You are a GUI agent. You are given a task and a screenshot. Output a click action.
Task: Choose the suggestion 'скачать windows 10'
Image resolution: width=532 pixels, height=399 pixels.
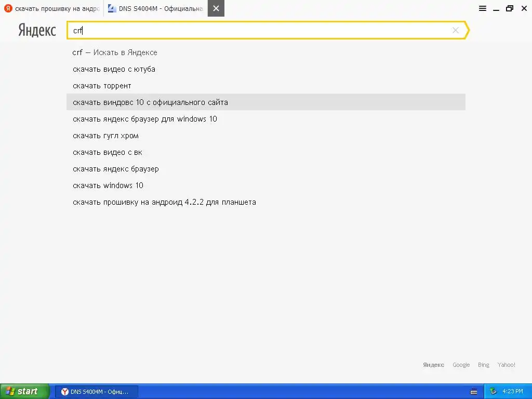tap(265, 185)
